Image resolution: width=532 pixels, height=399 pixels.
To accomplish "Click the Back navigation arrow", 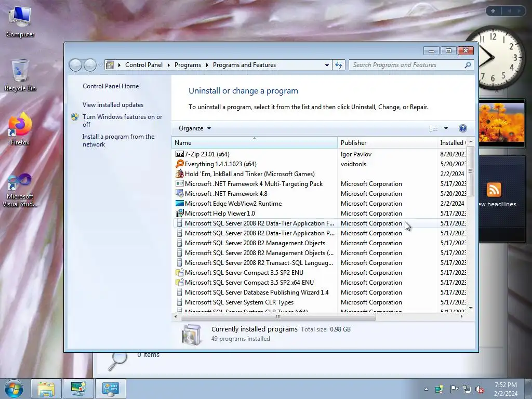I will tap(75, 65).
